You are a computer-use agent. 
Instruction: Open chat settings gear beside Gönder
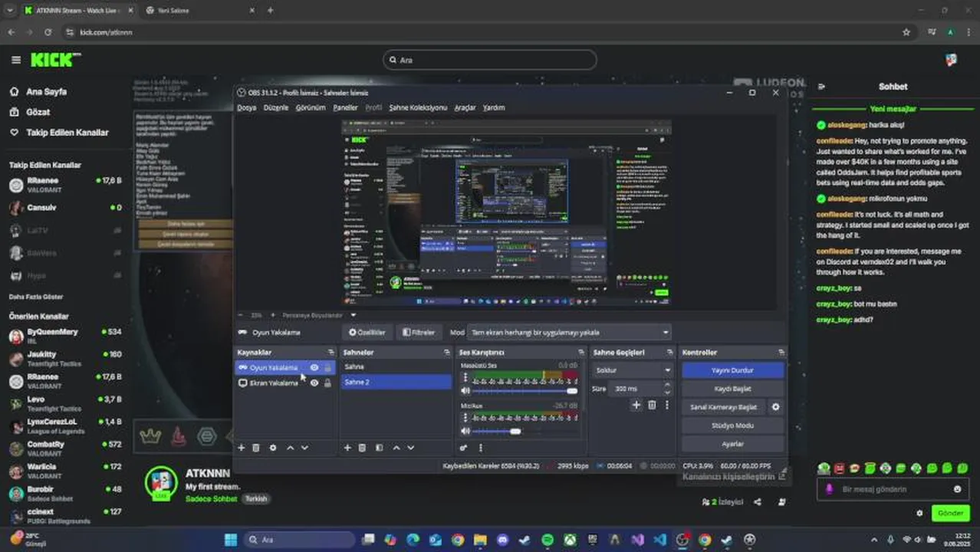click(x=919, y=513)
